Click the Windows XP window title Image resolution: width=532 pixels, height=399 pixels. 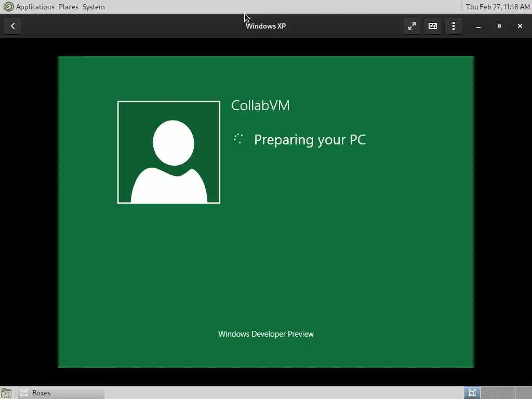tap(265, 26)
